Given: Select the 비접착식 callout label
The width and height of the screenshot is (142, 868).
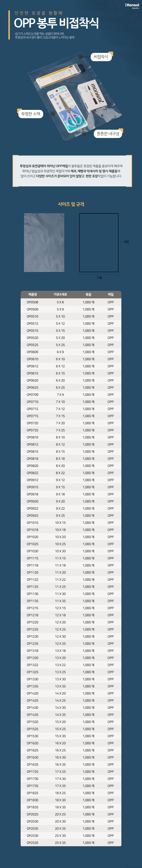Looking at the screenshot, I should tap(101, 57).
